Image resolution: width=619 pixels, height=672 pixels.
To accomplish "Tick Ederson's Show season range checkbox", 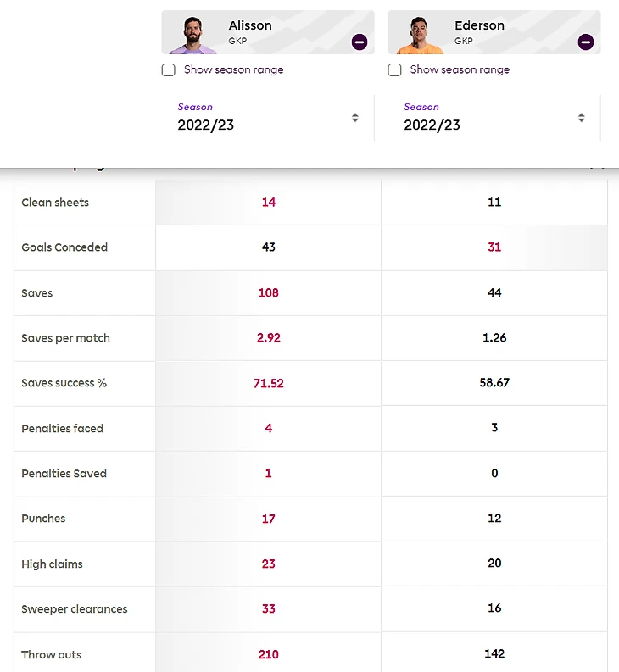I will (395, 70).
